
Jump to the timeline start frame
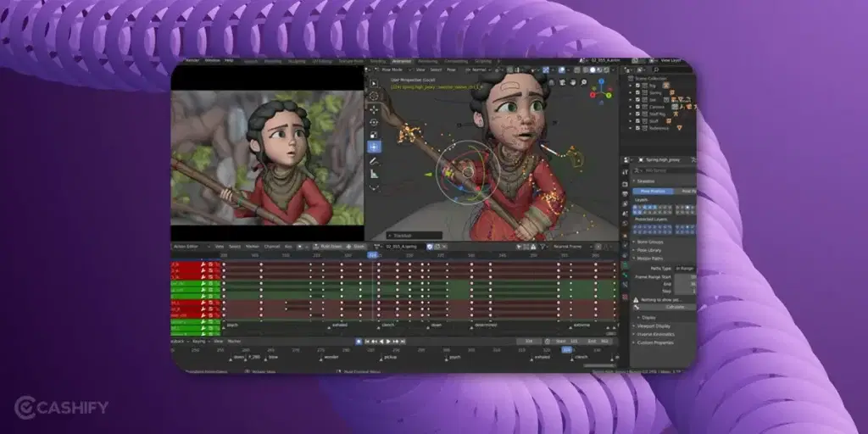(367, 342)
